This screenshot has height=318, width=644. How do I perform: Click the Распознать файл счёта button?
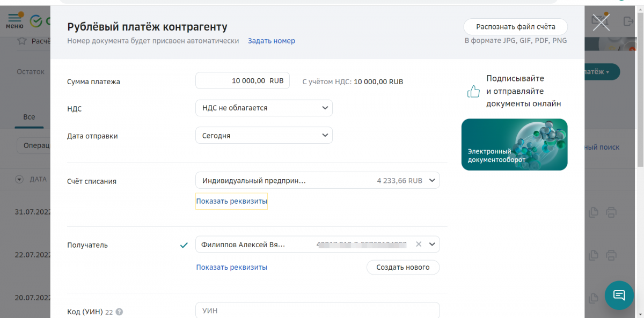515,27
